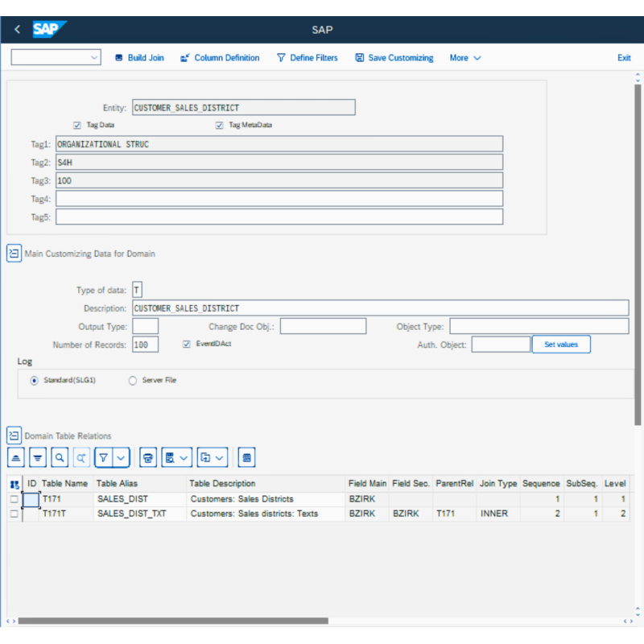Click the set filter funnel icon

point(103,457)
